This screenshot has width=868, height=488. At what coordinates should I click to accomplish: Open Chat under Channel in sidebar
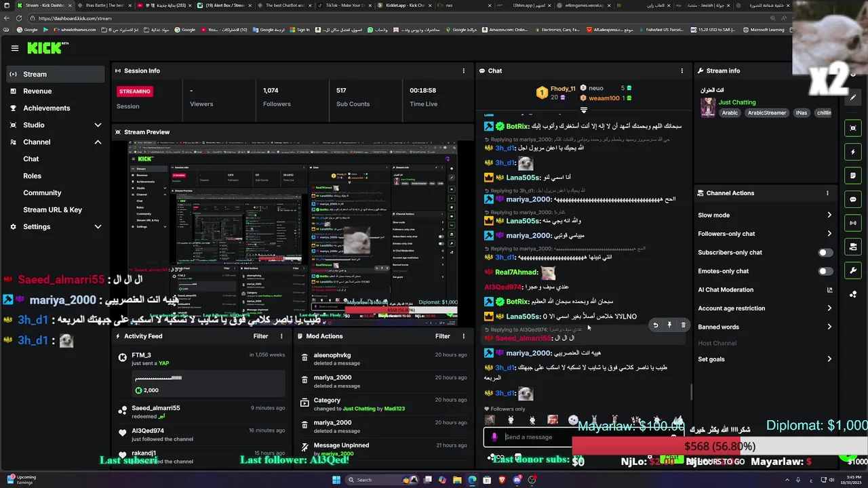(x=31, y=159)
